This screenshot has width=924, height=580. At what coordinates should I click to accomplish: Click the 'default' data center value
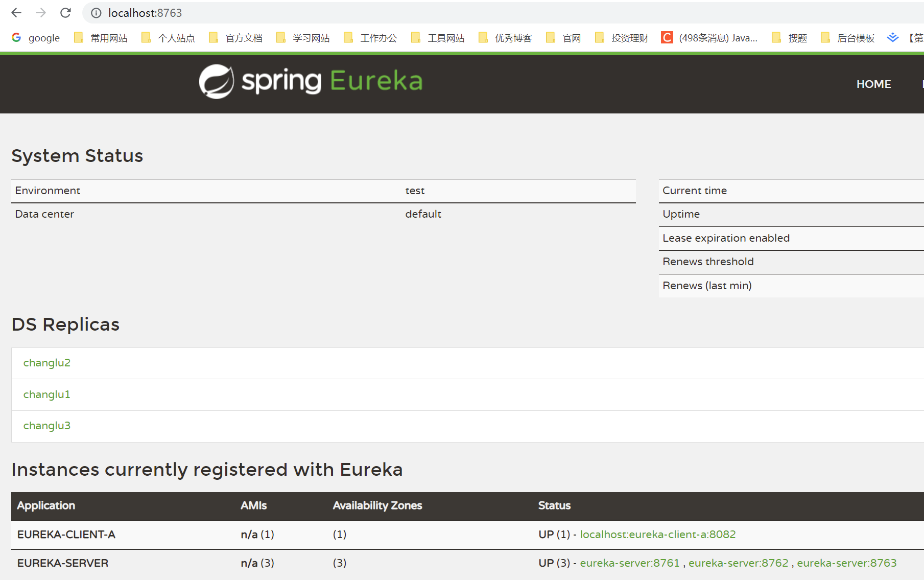(423, 214)
